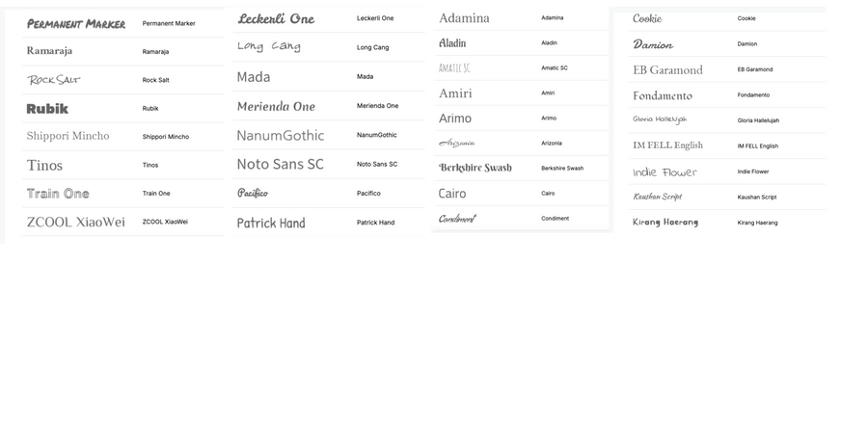Click the Amatic SC font sample
868x423 pixels.
(x=454, y=68)
